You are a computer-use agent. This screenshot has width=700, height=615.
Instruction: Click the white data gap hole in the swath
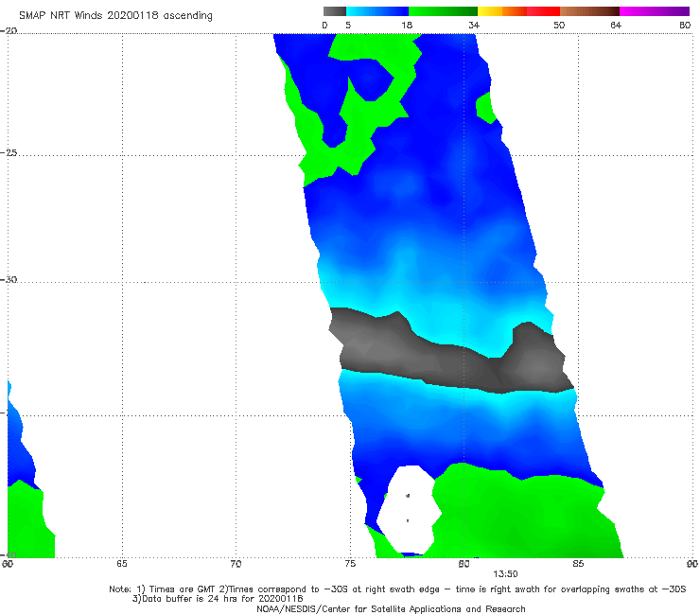point(409,509)
